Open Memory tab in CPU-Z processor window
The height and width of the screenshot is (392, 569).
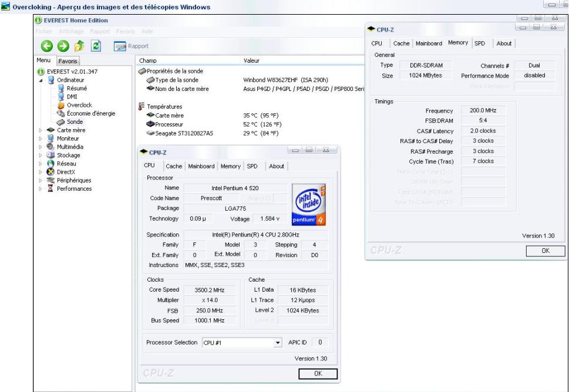[230, 166]
